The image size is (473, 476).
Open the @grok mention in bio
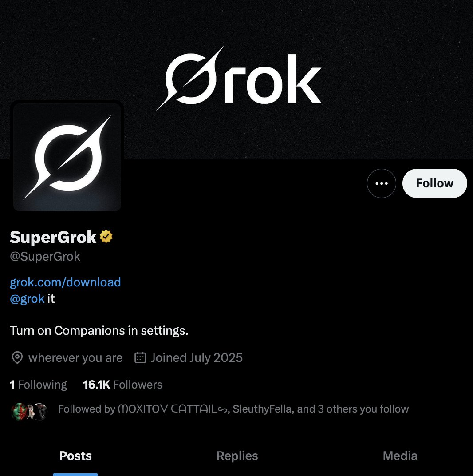coord(27,298)
